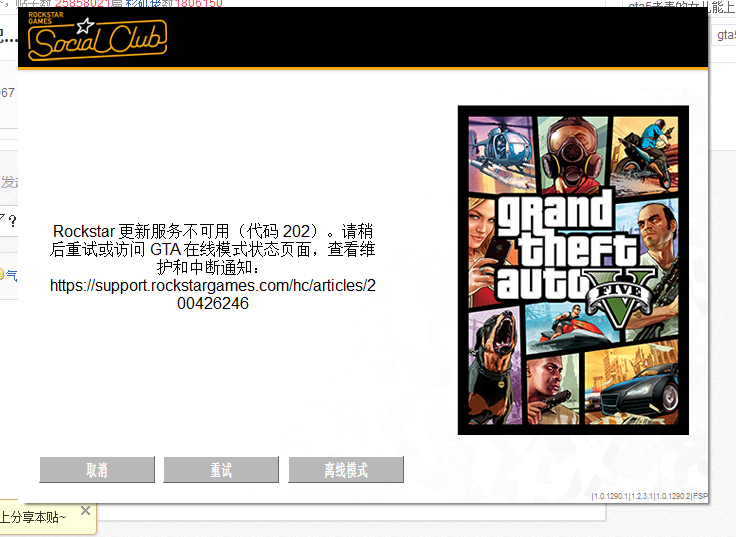Click the 重试 retry button
Viewport: 736px width, 537px height.
click(x=221, y=469)
